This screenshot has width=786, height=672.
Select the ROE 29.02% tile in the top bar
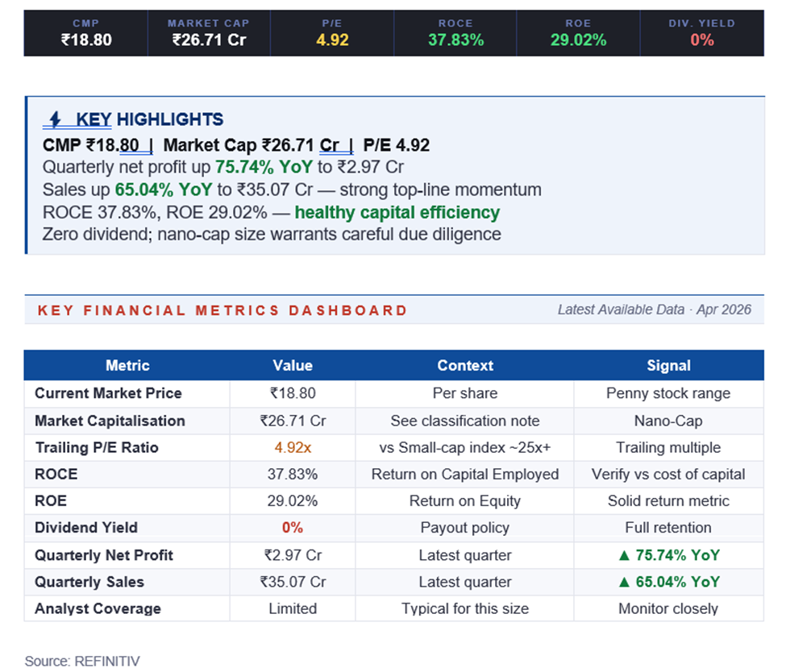578,33
